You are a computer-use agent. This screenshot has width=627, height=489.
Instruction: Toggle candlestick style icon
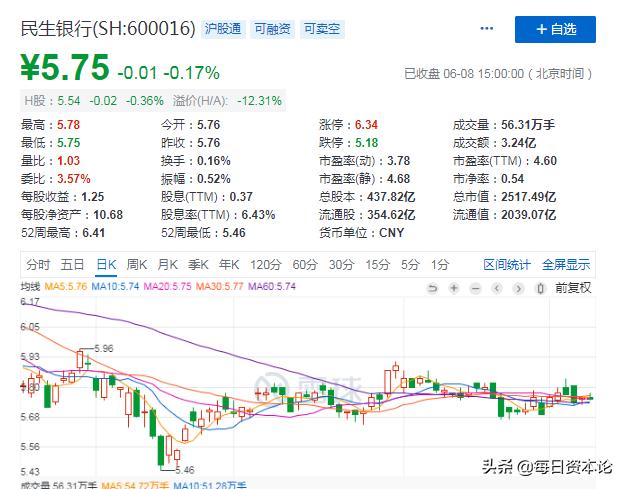pos(540,288)
